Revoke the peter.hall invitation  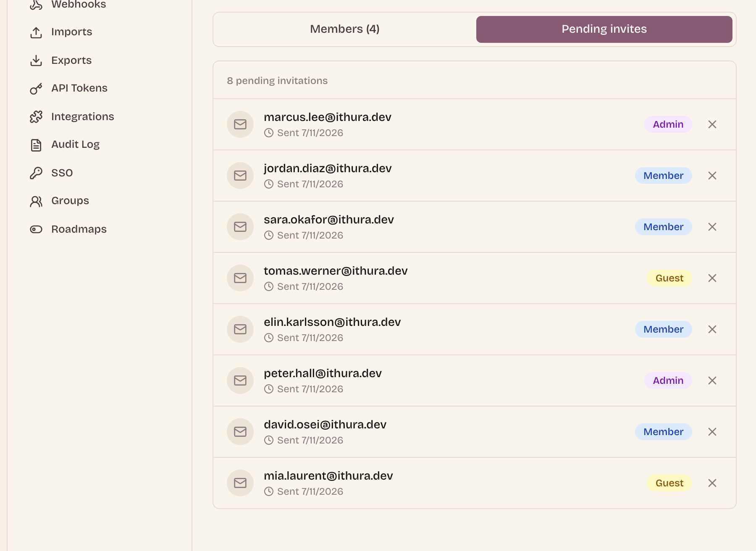pos(712,380)
